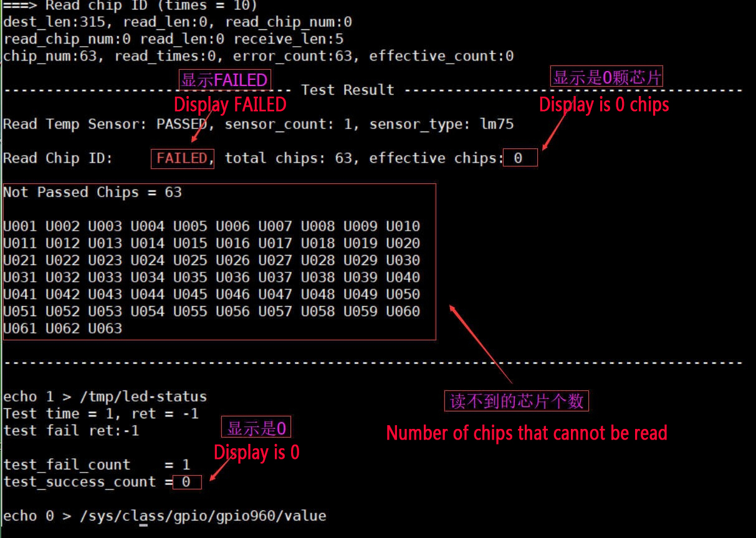Image resolution: width=756 pixels, height=538 pixels.
Task: Click the "test_fail_count = 1" line
Action: tap(97, 465)
